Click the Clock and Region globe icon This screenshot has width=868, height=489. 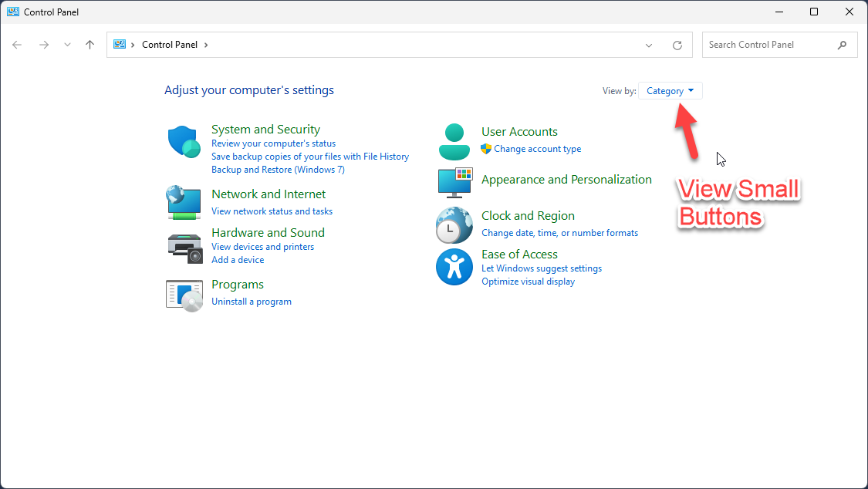tap(454, 225)
